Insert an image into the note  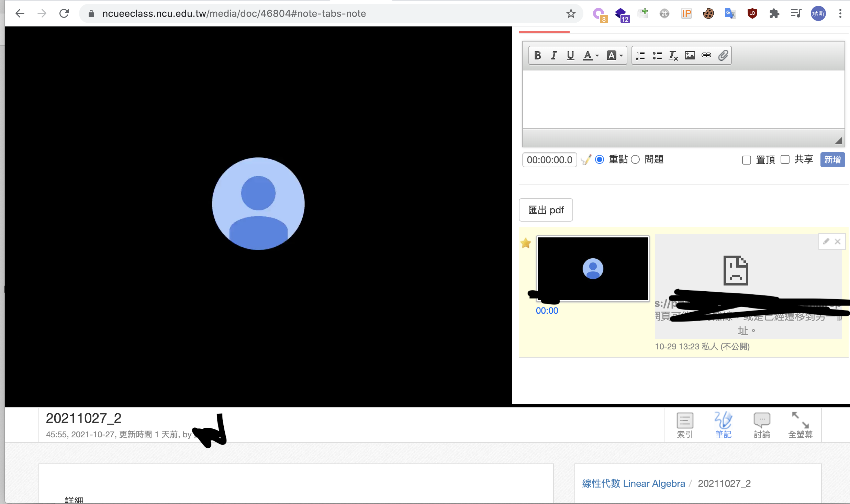click(x=690, y=55)
